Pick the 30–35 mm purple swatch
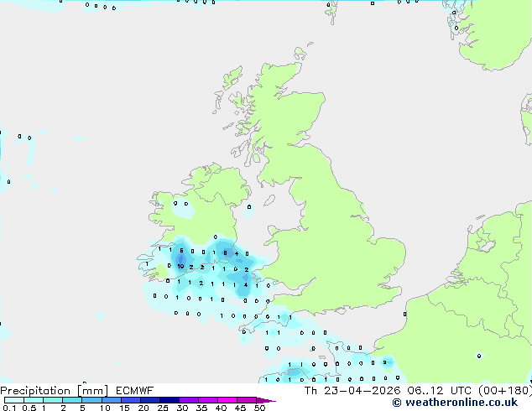Image resolution: width=532 pixels, height=411 pixels. 188,400
